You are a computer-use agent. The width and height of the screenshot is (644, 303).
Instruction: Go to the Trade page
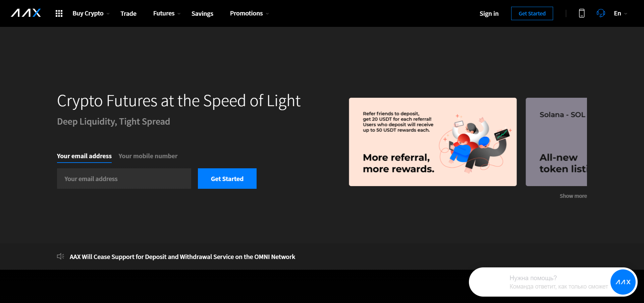(x=128, y=13)
